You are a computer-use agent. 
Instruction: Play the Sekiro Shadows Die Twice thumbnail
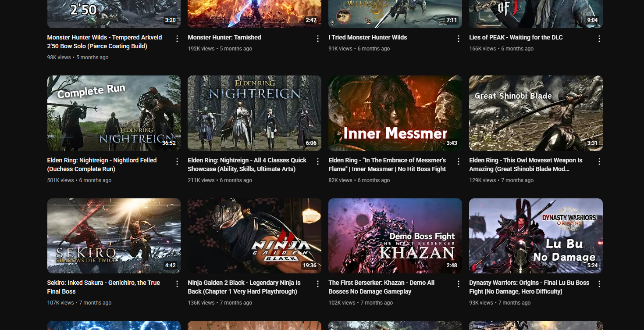click(114, 236)
